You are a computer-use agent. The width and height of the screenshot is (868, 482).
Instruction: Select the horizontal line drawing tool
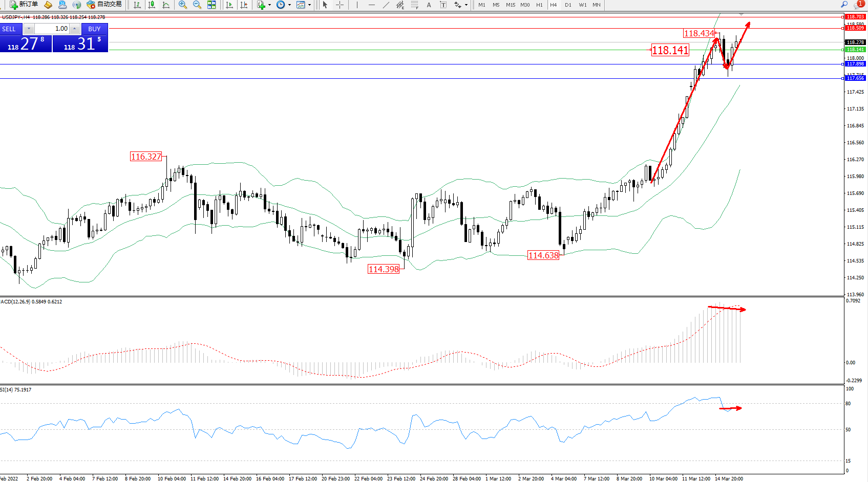[x=372, y=5]
